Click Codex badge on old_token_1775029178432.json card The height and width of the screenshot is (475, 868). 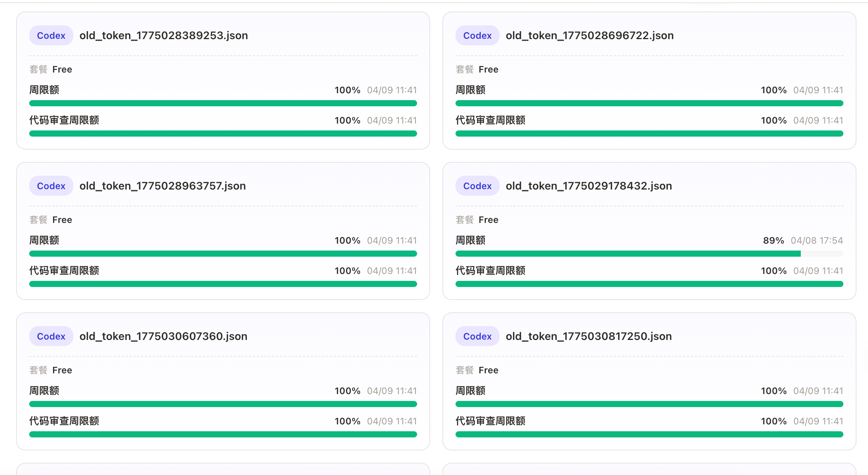[x=477, y=186]
